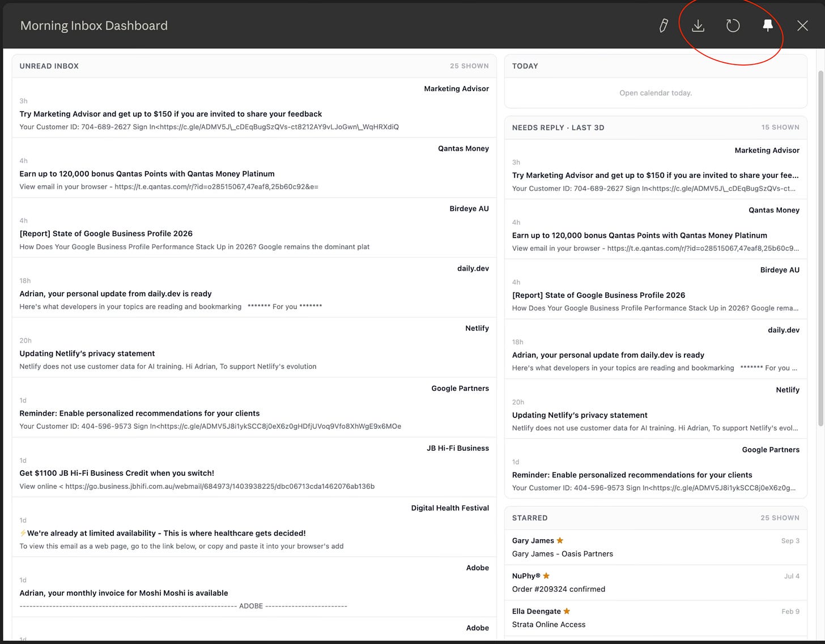This screenshot has width=825, height=644.
Task: Open Qantas Points email subject in Needs Reply
Action: point(640,236)
